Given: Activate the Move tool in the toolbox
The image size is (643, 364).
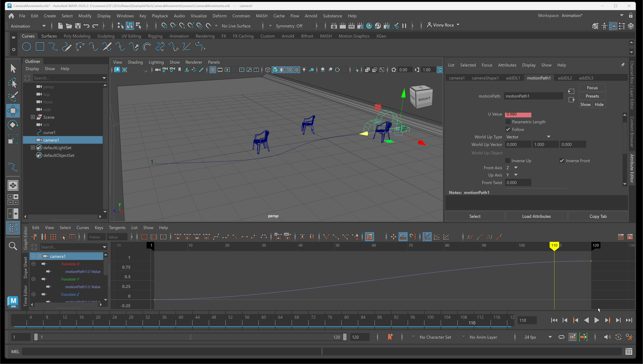Looking at the screenshot, I should pyautogui.click(x=13, y=111).
